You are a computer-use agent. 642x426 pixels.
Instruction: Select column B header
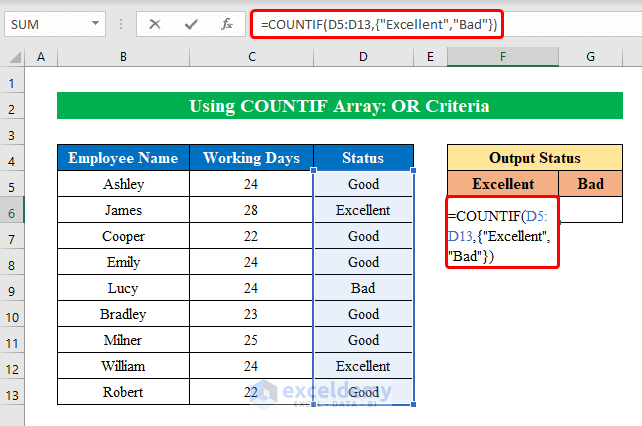(123, 57)
